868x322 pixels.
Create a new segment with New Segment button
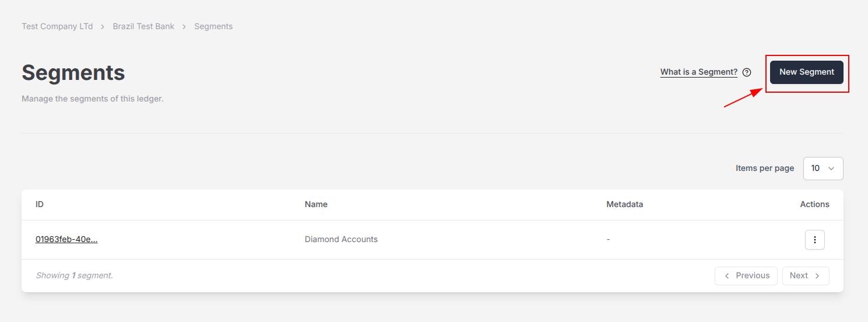point(806,72)
